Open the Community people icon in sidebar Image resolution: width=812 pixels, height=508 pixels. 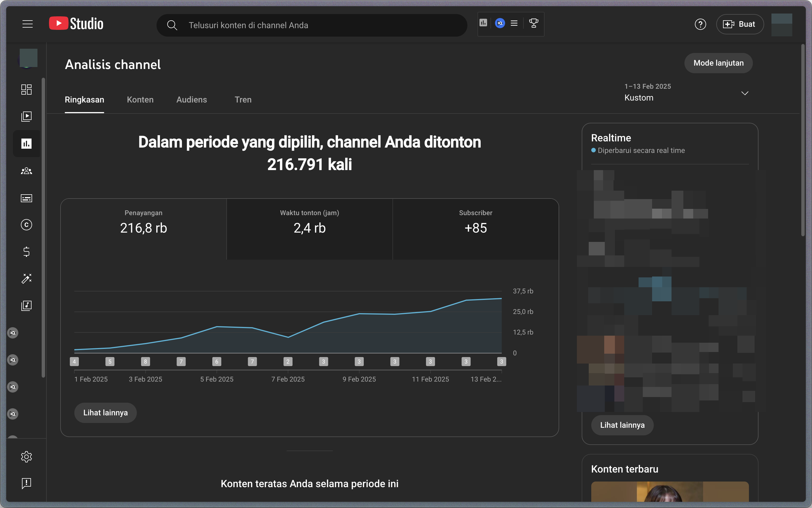click(26, 171)
